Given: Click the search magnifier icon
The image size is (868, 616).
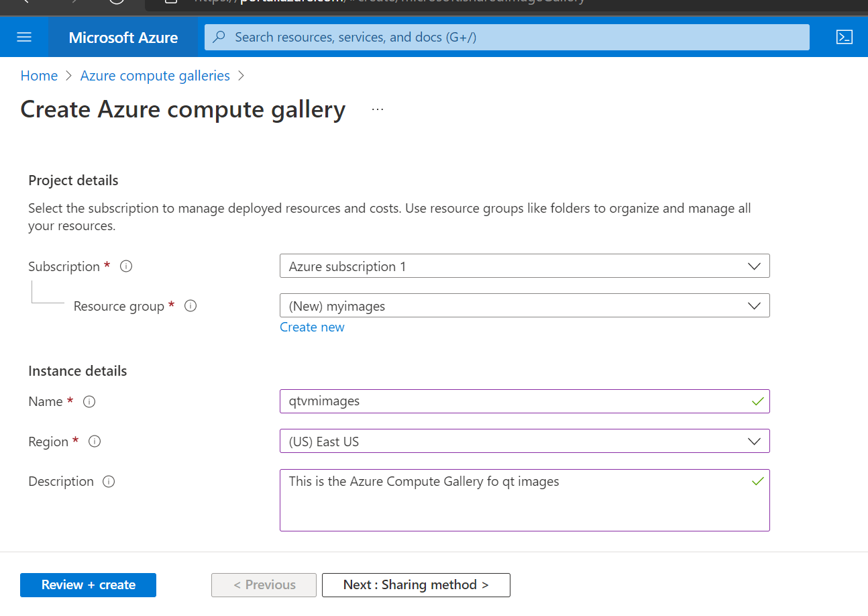Looking at the screenshot, I should click(219, 37).
